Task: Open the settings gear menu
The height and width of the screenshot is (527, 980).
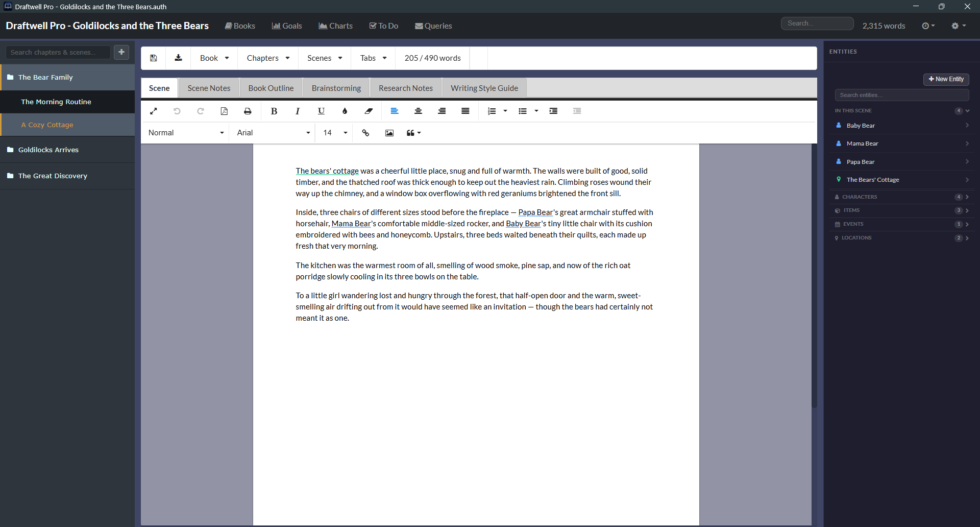Action: [x=959, y=26]
